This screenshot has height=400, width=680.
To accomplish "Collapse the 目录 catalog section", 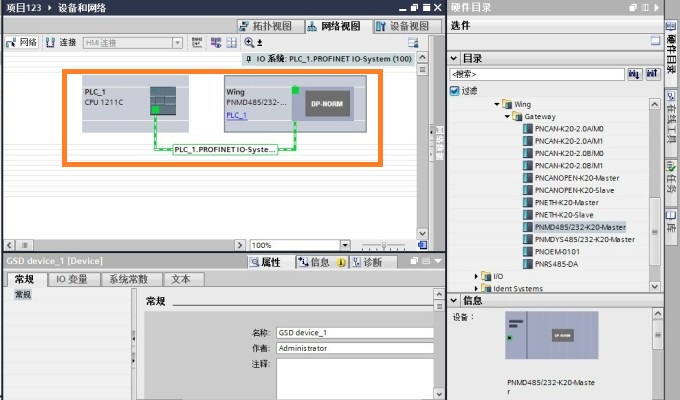I will click(454, 58).
